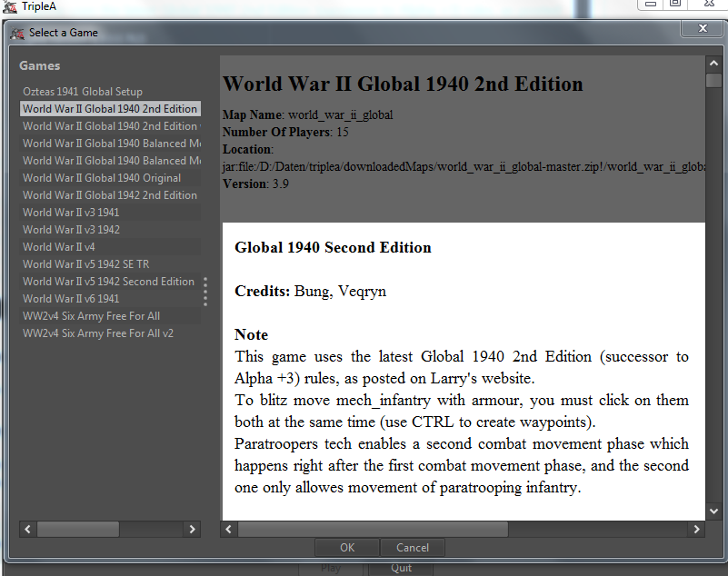
Task: Cancel the Select a Game dialog
Action: pyautogui.click(x=413, y=547)
